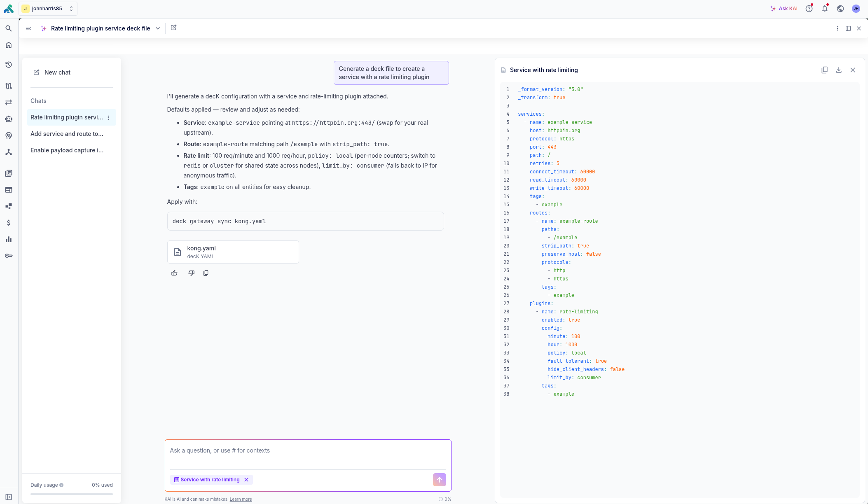Toggle the split panel layout icon in header
This screenshot has width=868, height=504.
pyautogui.click(x=848, y=28)
